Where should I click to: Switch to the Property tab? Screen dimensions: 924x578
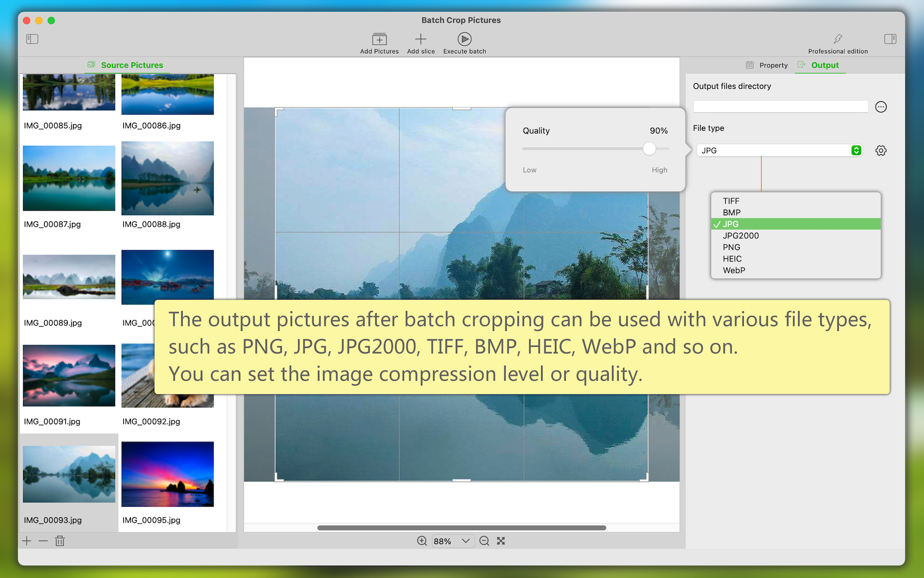(767, 65)
